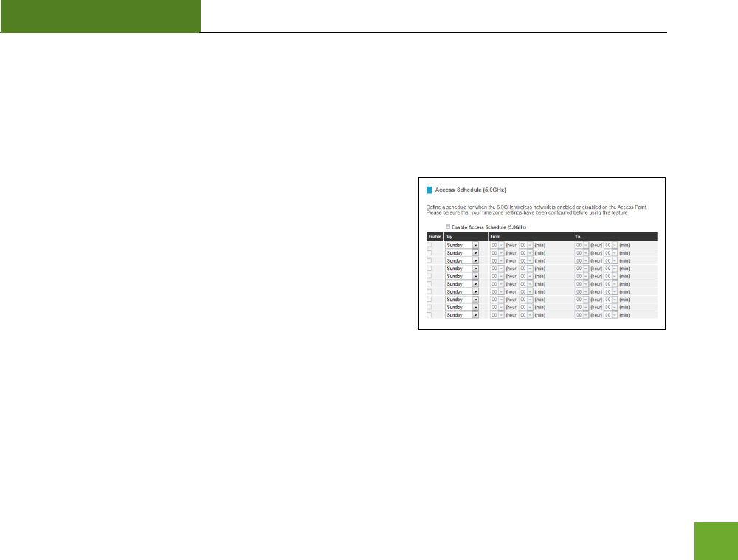Open the Day dropdown in the third schedule row
Screen dimensions: 738x560
coord(462,260)
